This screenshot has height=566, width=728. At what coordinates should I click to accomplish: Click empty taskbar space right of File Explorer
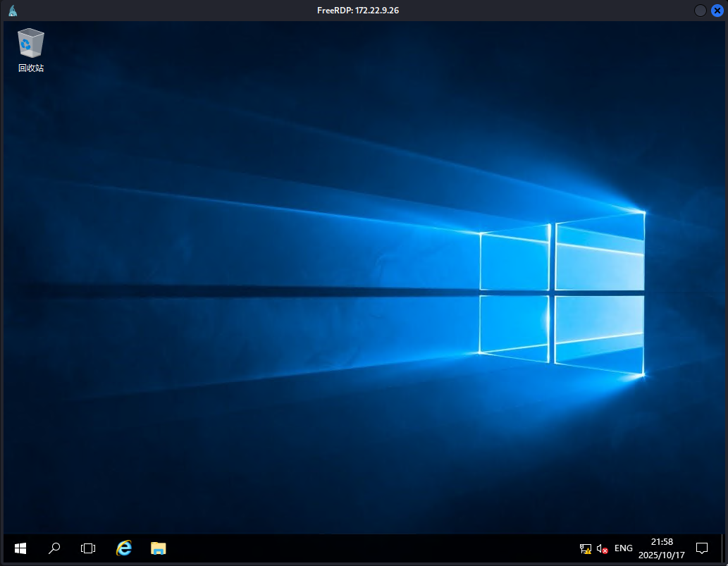[352, 548]
